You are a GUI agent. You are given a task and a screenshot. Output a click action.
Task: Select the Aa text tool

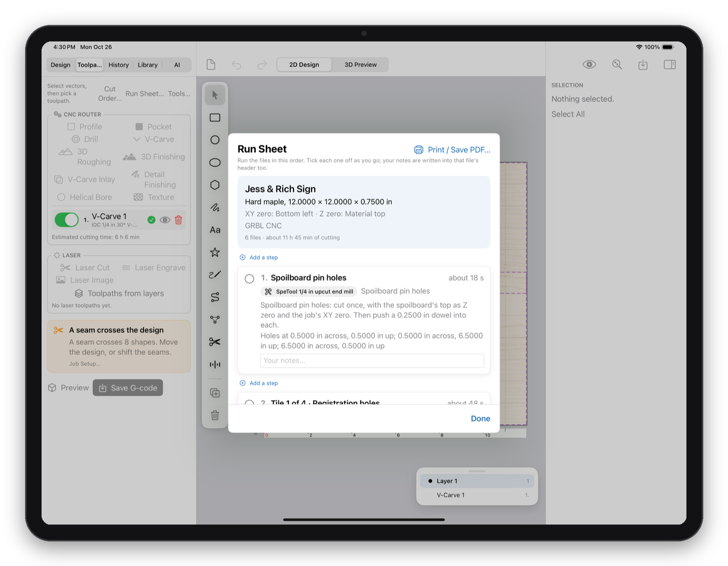(215, 230)
